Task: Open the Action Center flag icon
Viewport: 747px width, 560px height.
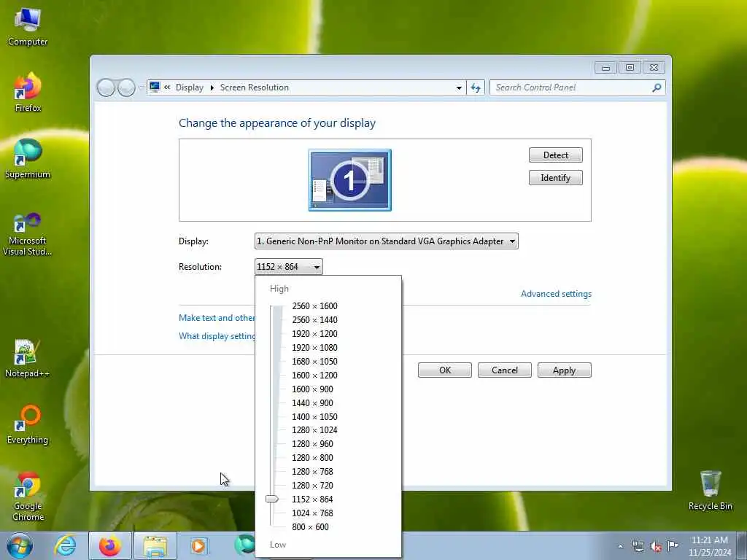Action: click(x=673, y=545)
